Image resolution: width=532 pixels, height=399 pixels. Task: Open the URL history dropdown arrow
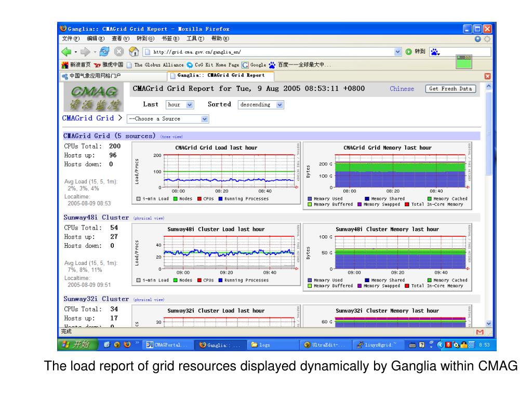[x=397, y=52]
